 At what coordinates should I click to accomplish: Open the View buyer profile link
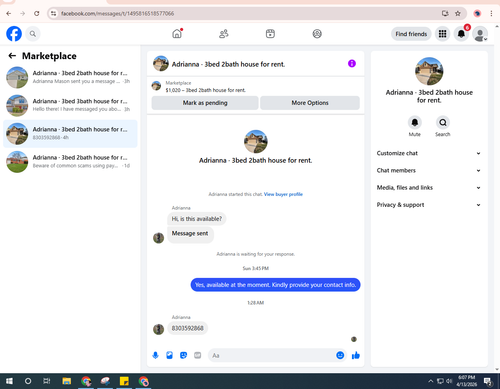[283, 194]
